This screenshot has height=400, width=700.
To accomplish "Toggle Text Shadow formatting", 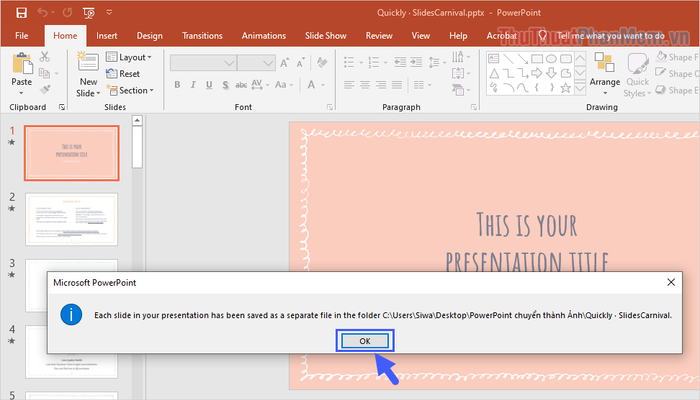I will click(x=225, y=85).
